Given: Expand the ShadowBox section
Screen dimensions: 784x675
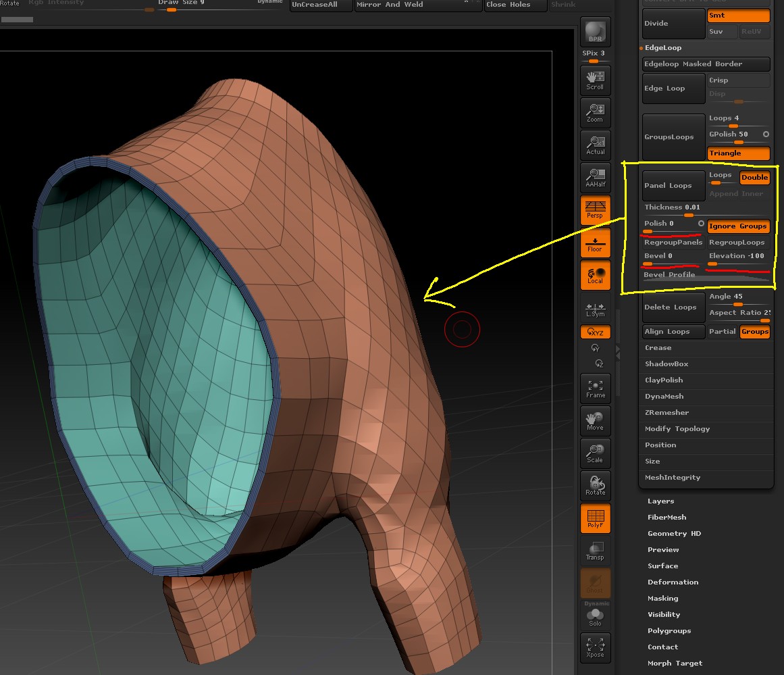Looking at the screenshot, I should coord(666,364).
